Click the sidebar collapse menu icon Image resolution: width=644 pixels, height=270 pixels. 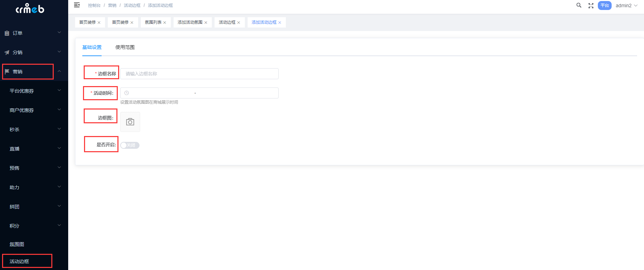(x=77, y=5)
